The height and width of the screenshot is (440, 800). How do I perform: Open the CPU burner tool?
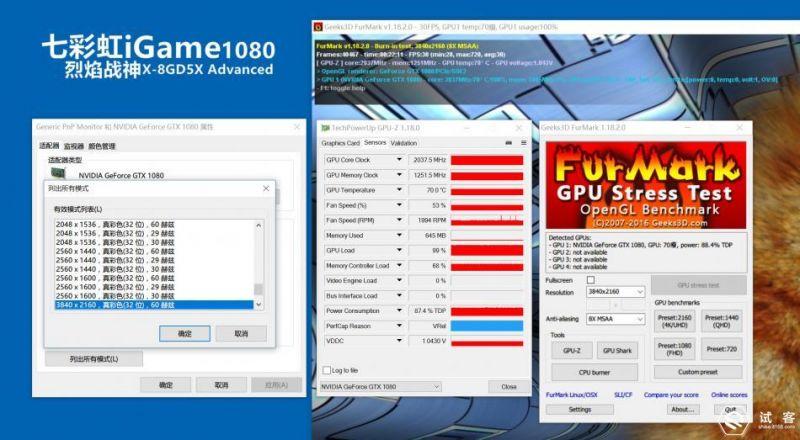coord(594,372)
